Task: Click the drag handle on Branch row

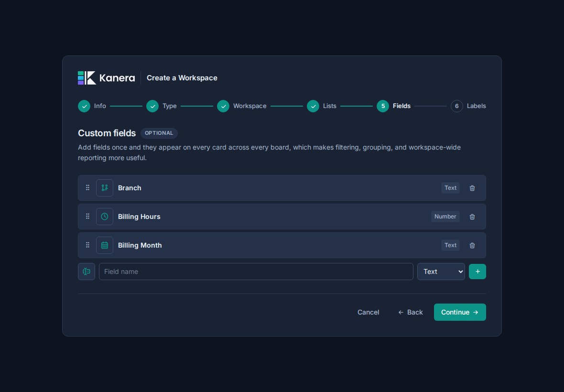Action: 87,188
